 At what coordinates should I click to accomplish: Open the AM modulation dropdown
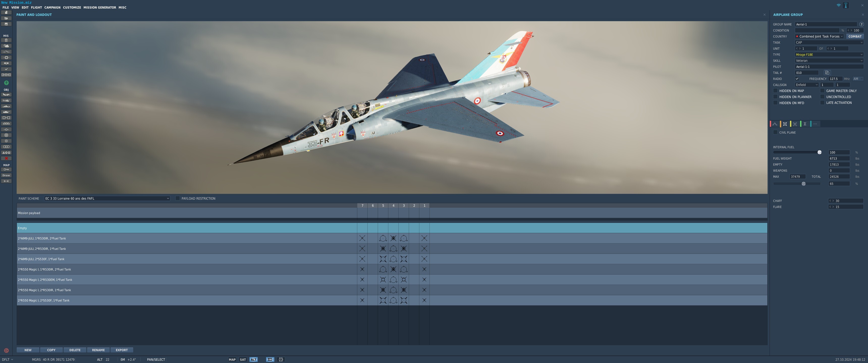point(858,79)
